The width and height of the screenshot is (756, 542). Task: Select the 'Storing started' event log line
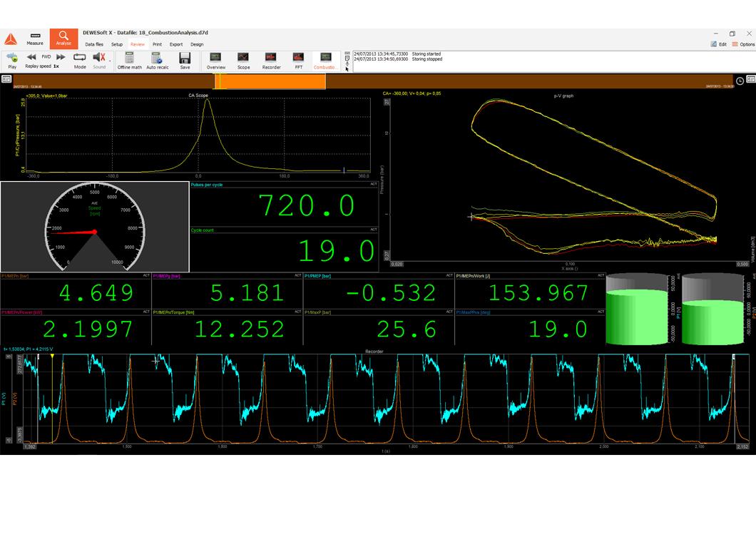click(x=397, y=54)
